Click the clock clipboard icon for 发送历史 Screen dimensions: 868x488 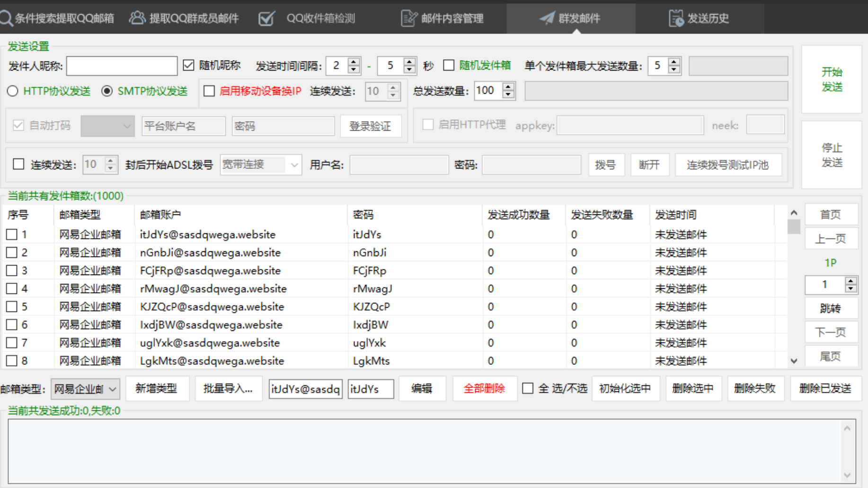click(x=676, y=18)
